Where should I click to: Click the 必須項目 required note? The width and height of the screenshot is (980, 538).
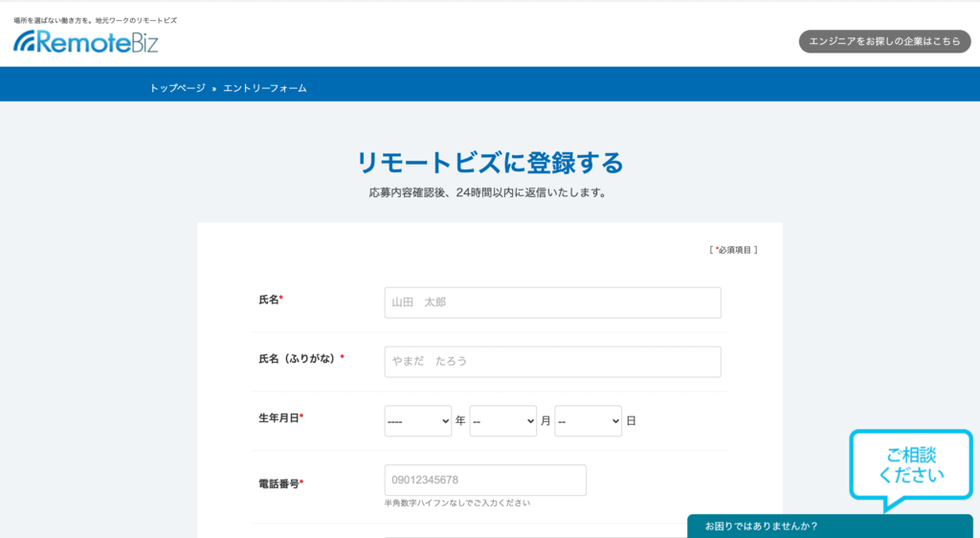tap(734, 250)
